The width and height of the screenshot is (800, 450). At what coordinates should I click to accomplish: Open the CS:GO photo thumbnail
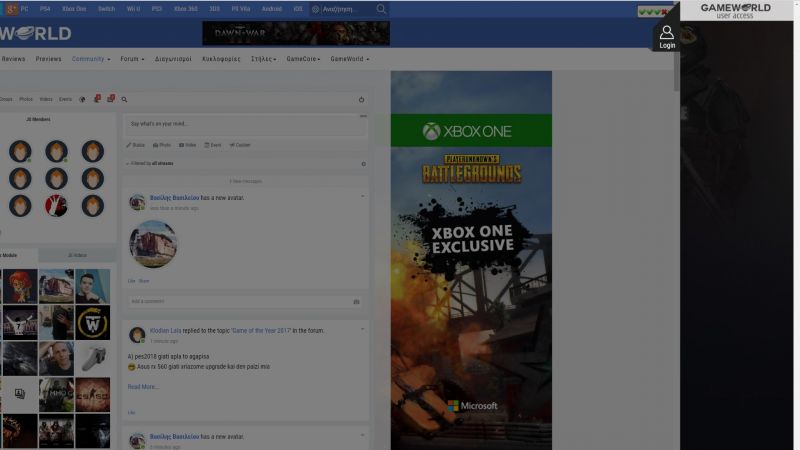[92, 395]
